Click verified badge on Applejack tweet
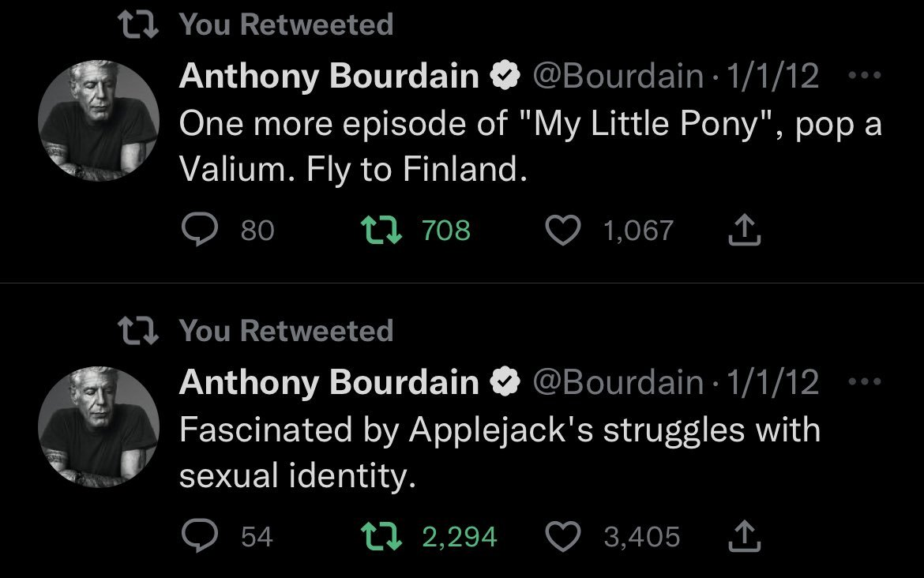The image size is (924, 578). click(505, 383)
